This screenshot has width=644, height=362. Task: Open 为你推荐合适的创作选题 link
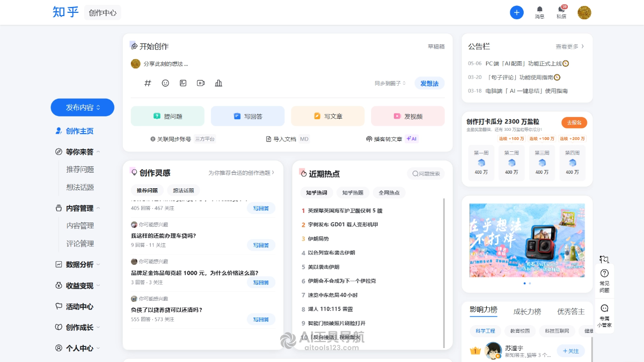pyautogui.click(x=241, y=173)
